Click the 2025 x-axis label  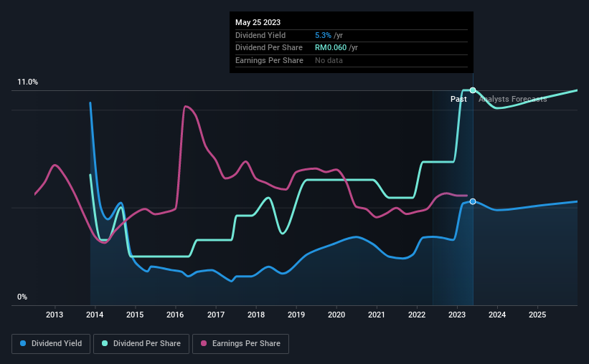coord(537,315)
